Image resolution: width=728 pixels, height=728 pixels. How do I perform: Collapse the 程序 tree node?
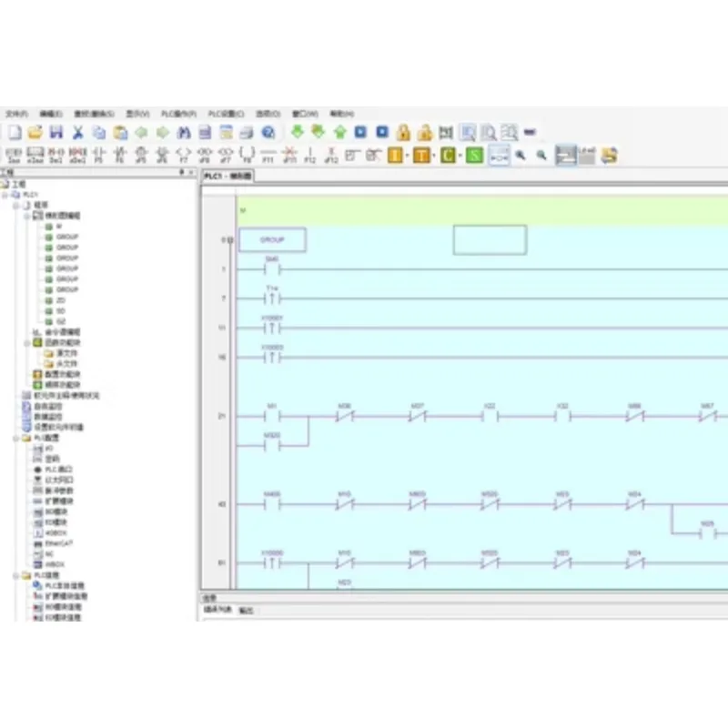[x=15, y=206]
